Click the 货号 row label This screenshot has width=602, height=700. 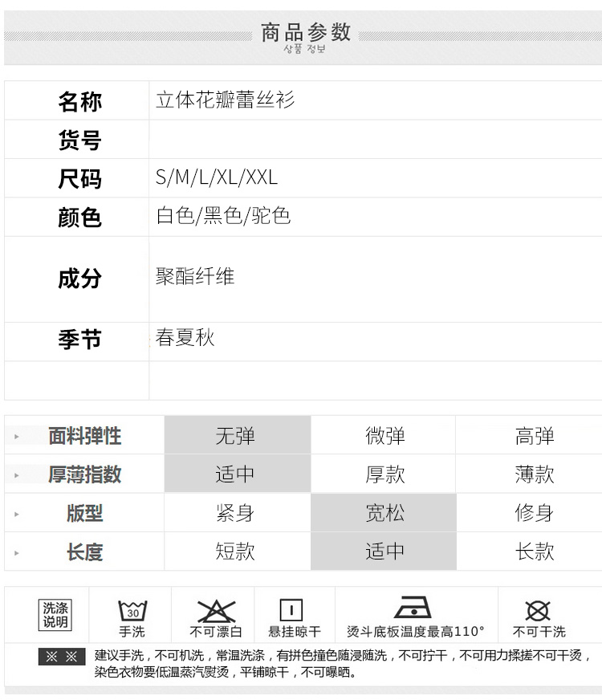point(80,140)
